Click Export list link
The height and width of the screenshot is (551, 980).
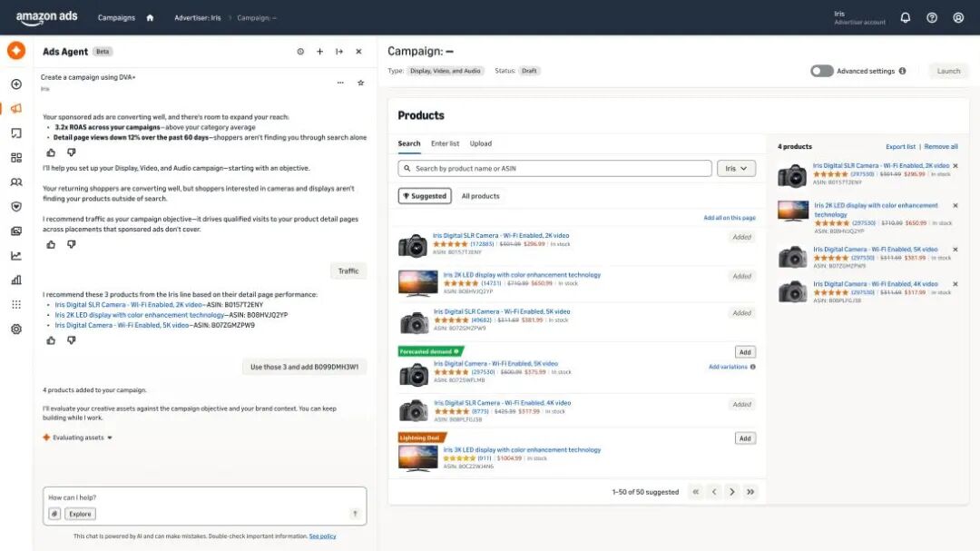[x=901, y=146]
